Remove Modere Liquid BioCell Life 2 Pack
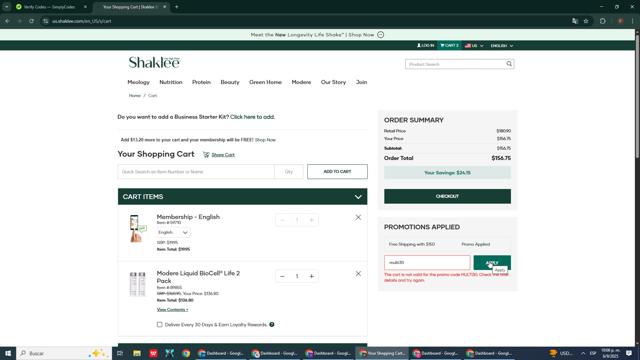This screenshot has height=360, width=640. [x=358, y=273]
